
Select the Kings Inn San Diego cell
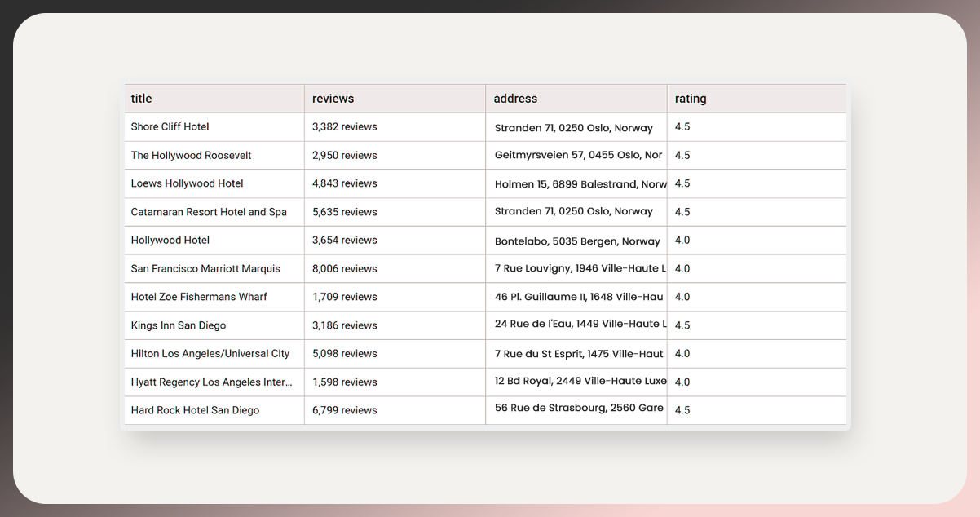point(179,325)
